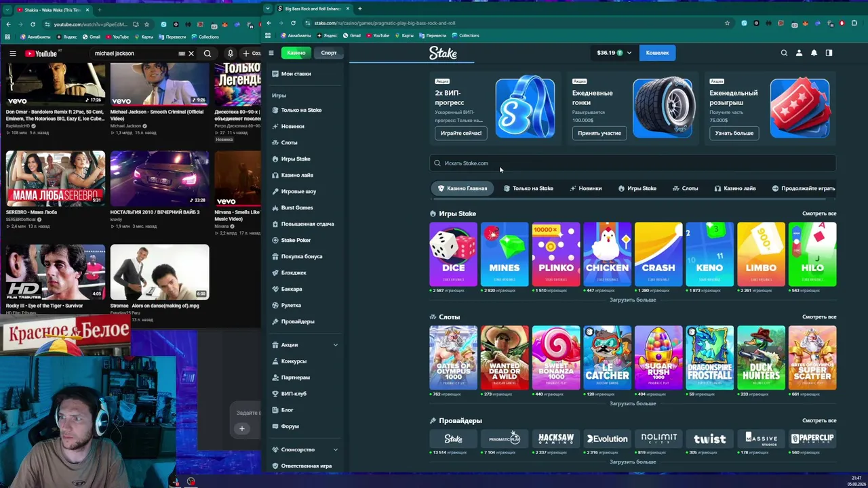Image resolution: width=868 pixels, height=488 pixels.
Task: Open the Stake user profile icon
Action: (799, 53)
